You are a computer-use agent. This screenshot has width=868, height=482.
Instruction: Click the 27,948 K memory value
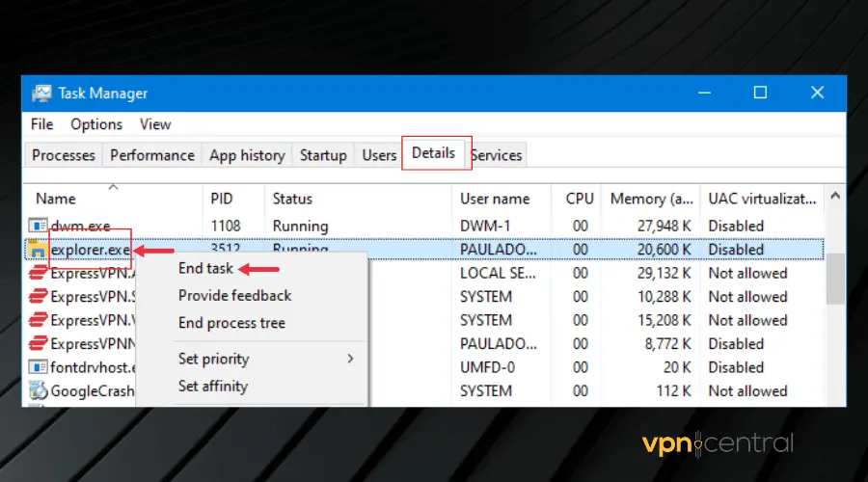(x=664, y=226)
